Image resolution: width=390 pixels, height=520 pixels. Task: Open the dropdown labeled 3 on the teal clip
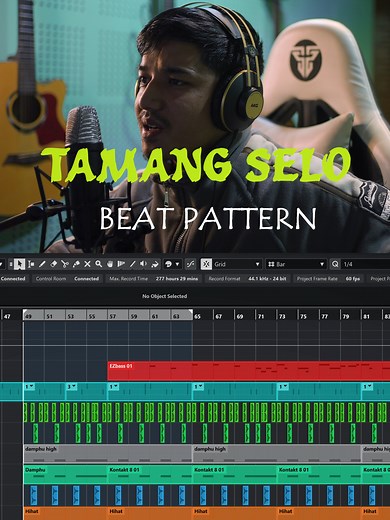pos(72,387)
